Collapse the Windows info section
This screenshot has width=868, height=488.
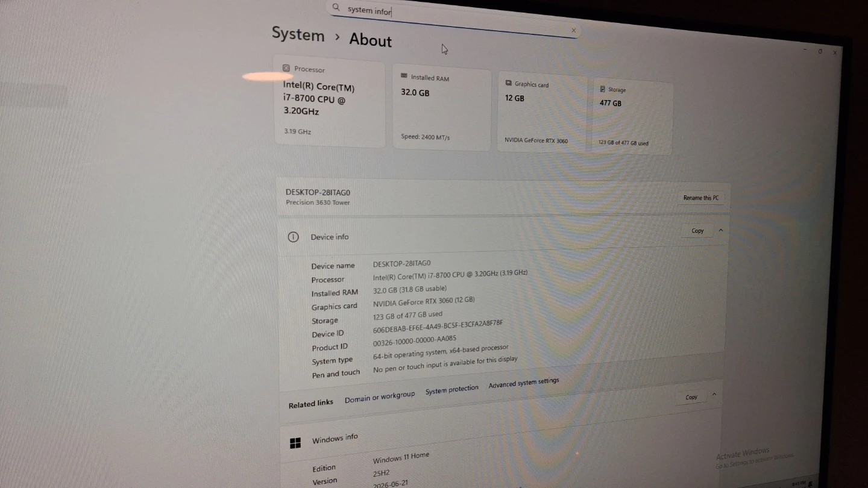point(714,395)
